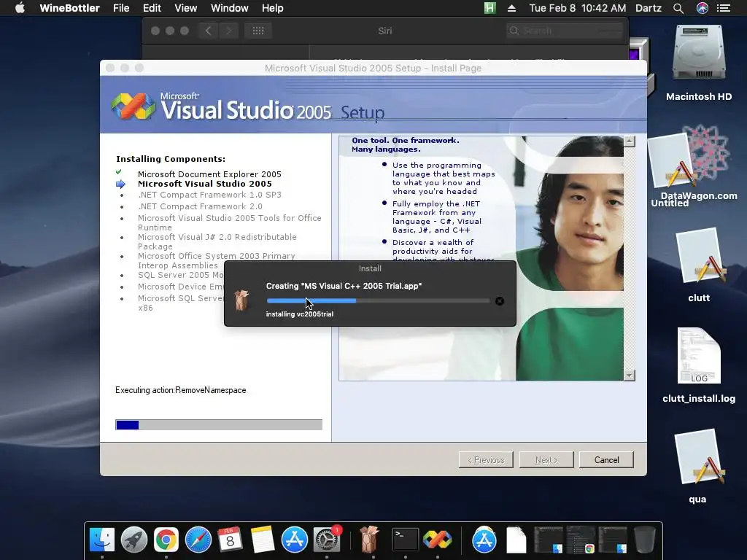The image size is (747, 560).
Task: Open Spotlight search magnifier
Action: [678, 8]
